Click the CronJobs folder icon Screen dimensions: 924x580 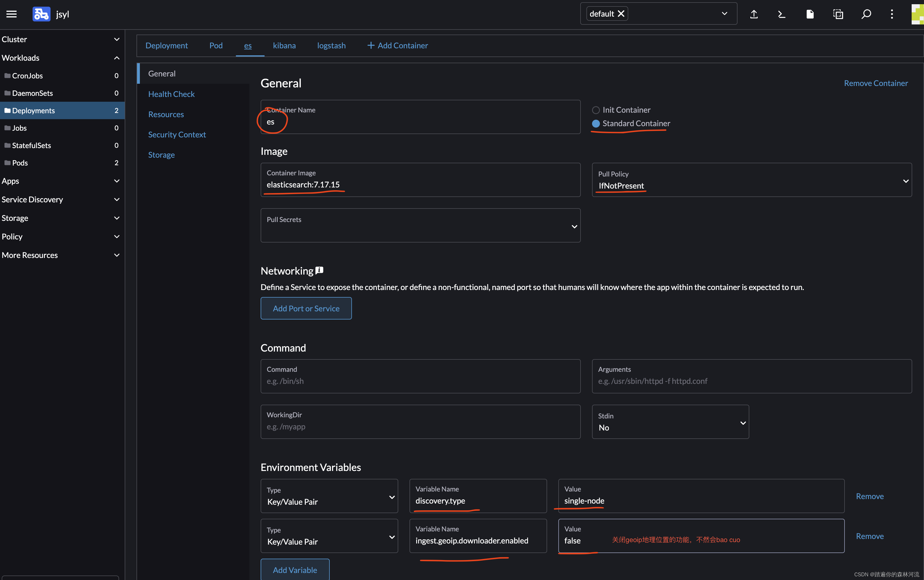7,76
